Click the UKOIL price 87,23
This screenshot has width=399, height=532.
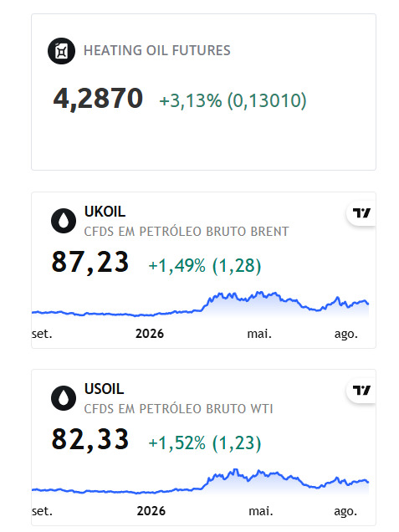pos(90,262)
